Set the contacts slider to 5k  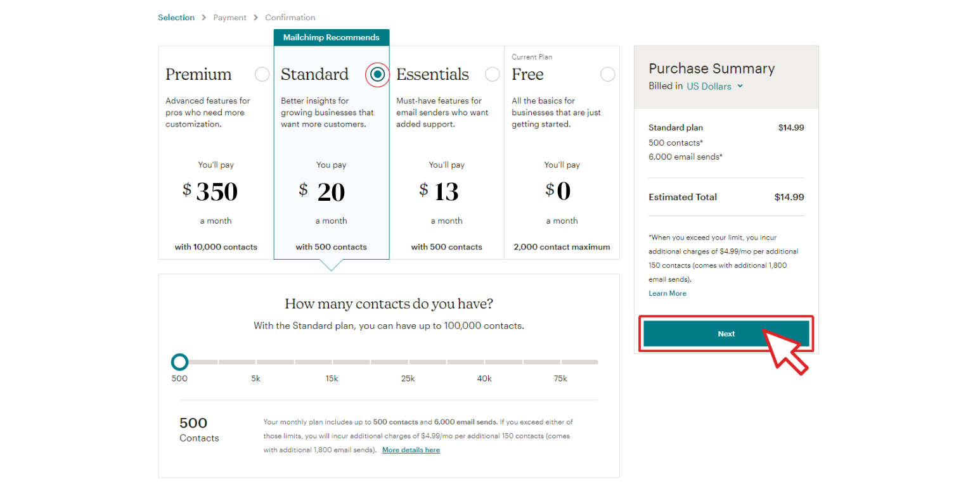click(x=256, y=362)
